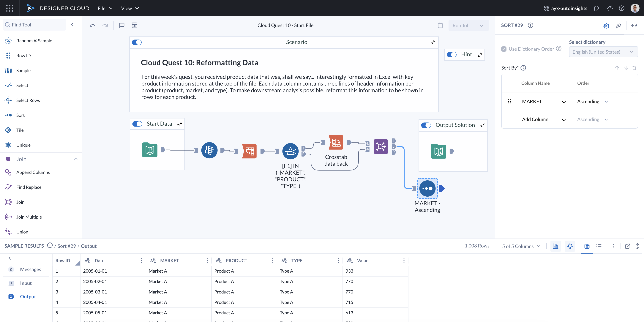644x322 pixels.
Task: Type a query in the Find Tool search field
Action: click(x=35, y=24)
